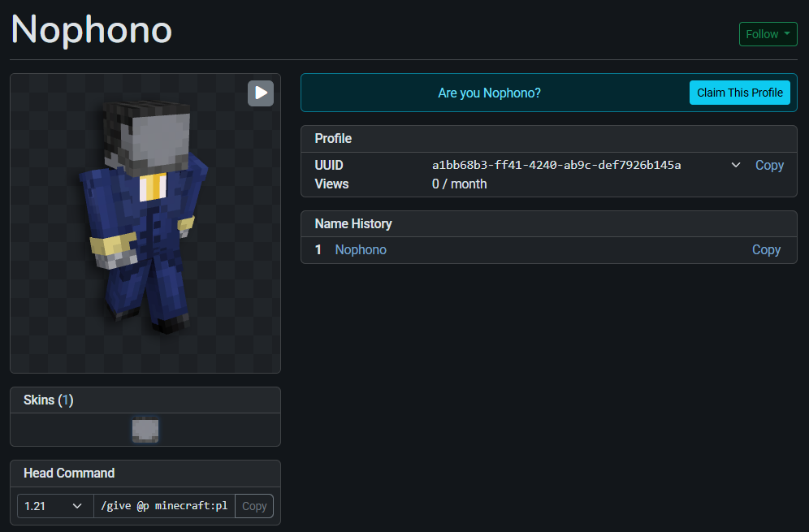Click the "Are you Nophono?" prompt text
Screen dimensions: 809x532
pyautogui.click(x=489, y=93)
